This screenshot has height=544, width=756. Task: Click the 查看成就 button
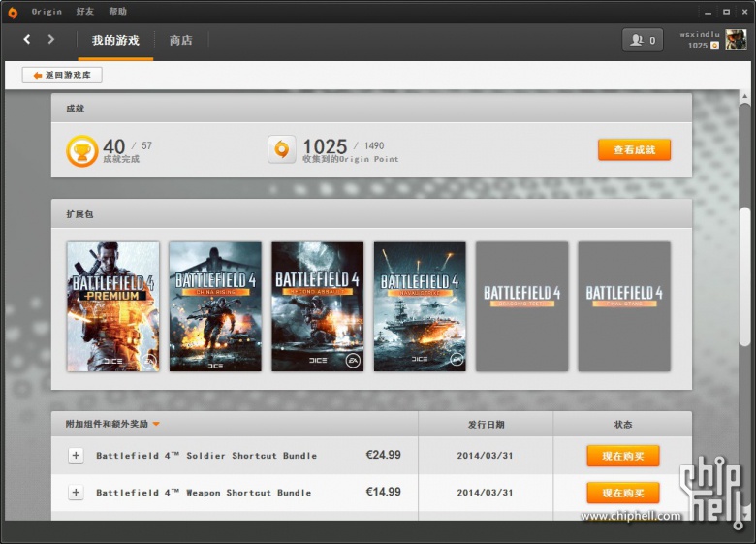click(634, 150)
